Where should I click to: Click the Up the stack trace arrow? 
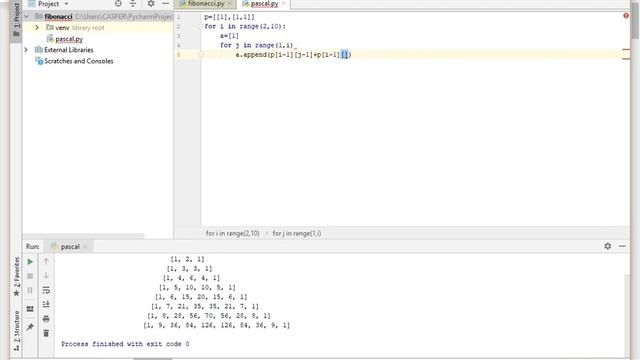click(x=46, y=261)
